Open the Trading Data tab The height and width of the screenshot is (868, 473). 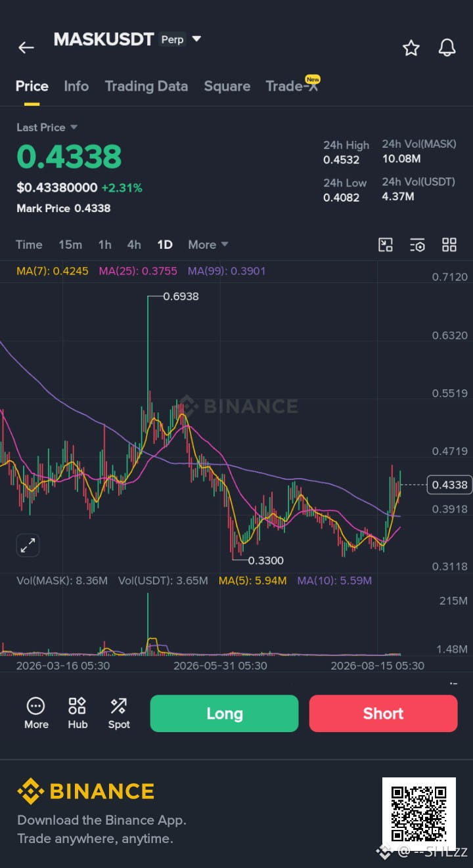pyautogui.click(x=146, y=86)
